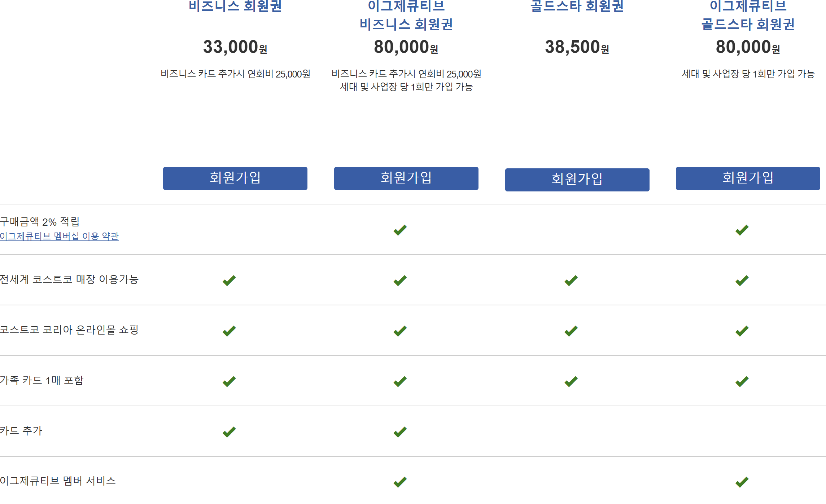The width and height of the screenshot is (826, 504).
Task: Select the 80,000원 price of 이그제큐티브 비즈니스 회원권
Action: 406,47
